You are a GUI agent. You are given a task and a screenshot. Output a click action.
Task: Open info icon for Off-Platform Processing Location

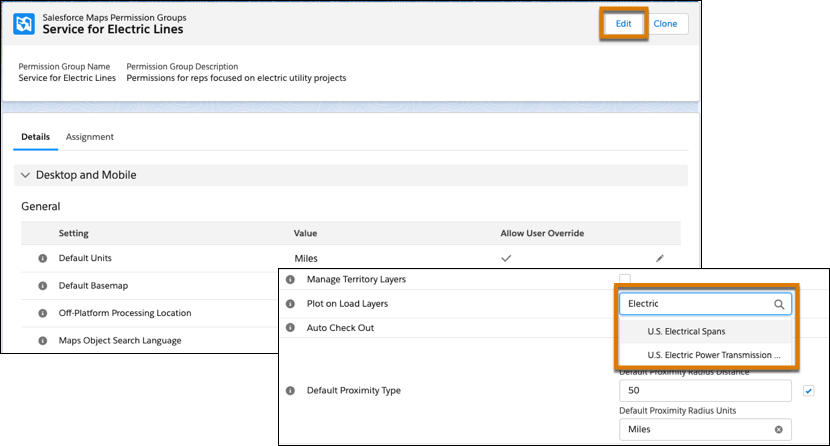click(43, 313)
